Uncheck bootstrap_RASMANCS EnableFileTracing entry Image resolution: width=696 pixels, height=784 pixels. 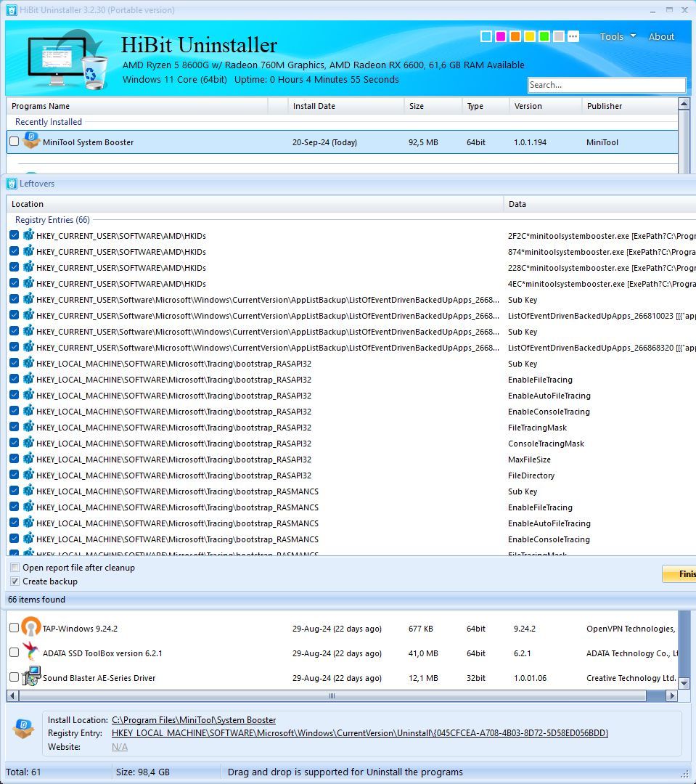(x=14, y=507)
